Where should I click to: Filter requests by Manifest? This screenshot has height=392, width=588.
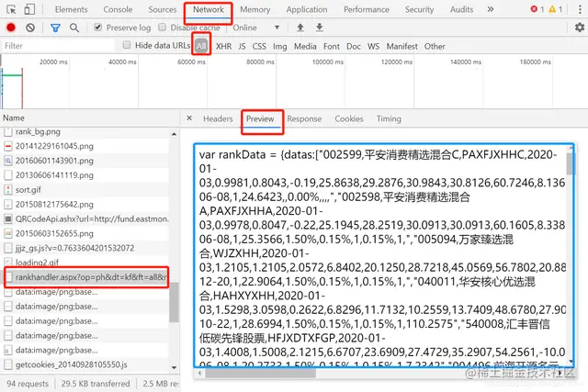[x=402, y=46]
